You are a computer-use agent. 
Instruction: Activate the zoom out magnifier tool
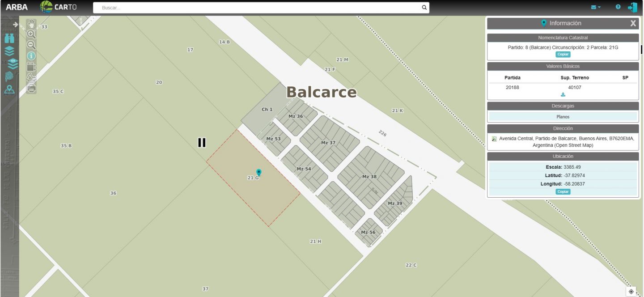click(x=31, y=45)
